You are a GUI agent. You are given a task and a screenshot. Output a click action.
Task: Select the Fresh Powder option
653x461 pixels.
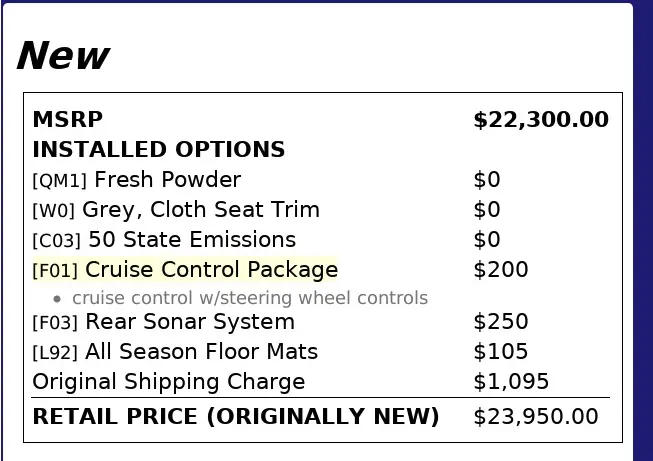click(x=167, y=180)
